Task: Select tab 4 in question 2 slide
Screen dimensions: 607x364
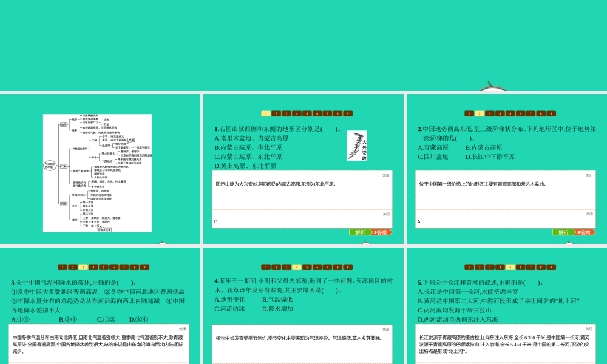Action: pyautogui.click(x=500, y=113)
